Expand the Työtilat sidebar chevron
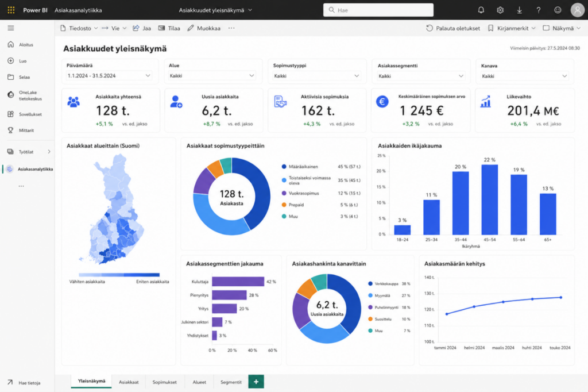 pos(49,152)
